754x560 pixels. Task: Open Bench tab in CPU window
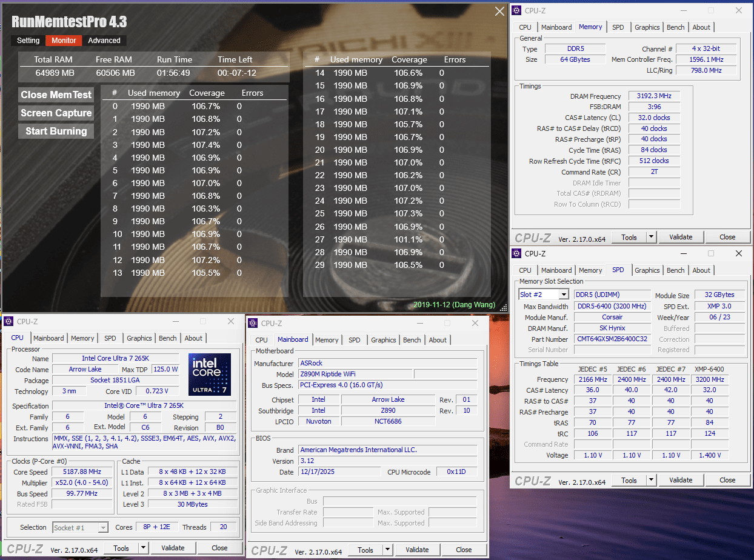click(168, 338)
